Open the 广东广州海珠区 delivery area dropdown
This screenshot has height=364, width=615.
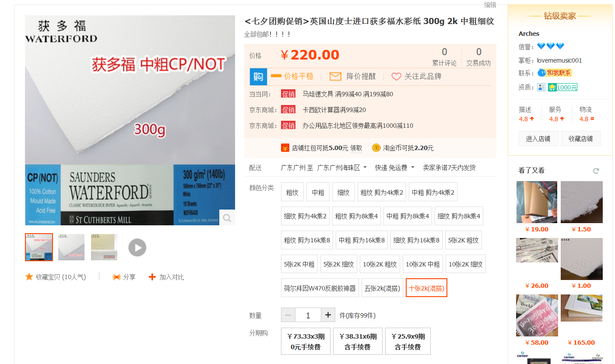pos(342,168)
